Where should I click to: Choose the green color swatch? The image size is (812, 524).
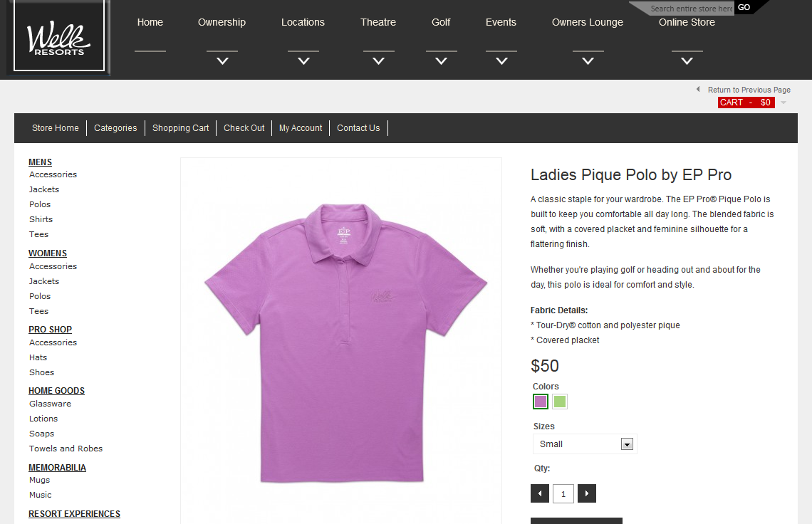(560, 402)
